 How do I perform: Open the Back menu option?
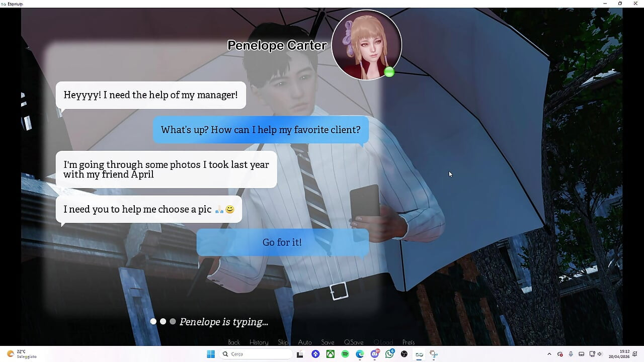tap(234, 342)
